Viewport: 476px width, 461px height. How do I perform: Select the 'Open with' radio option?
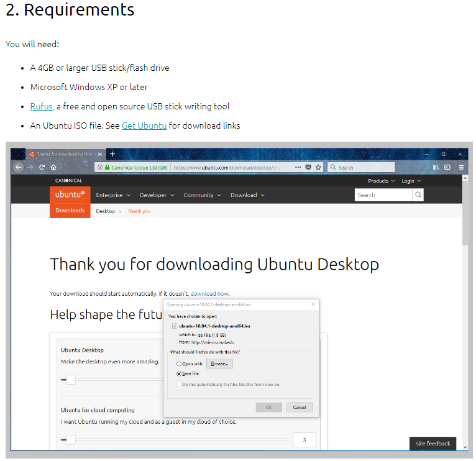[179, 363]
